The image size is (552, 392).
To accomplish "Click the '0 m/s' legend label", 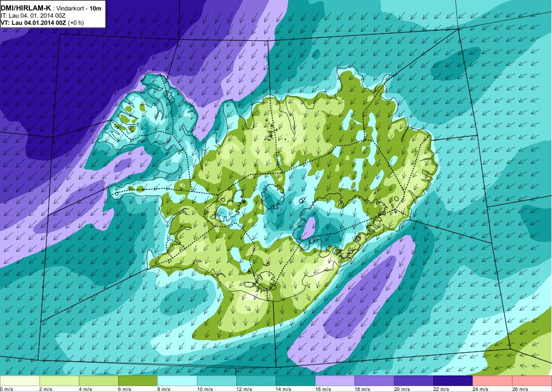I will 6,389.
